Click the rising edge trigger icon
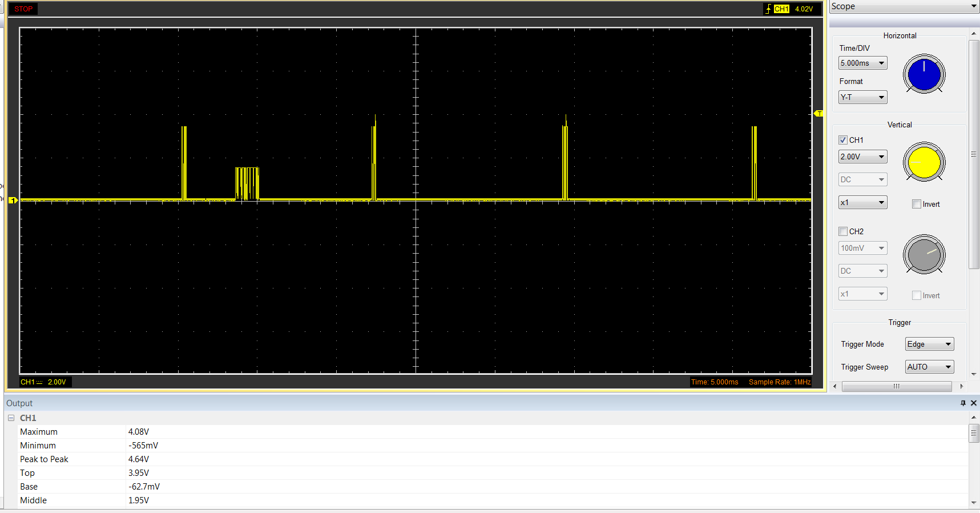980x513 pixels. click(x=768, y=9)
